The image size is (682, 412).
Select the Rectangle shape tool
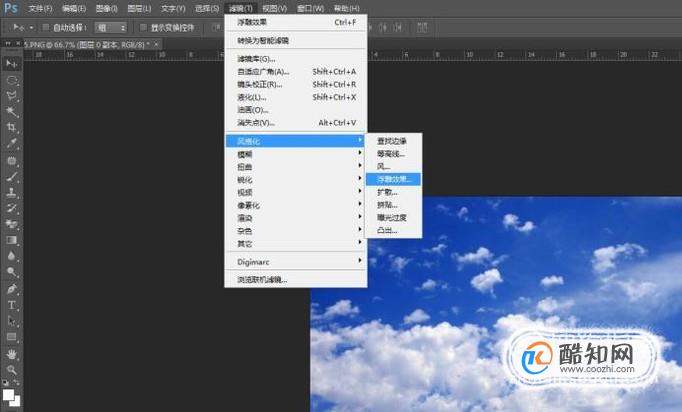pos(11,337)
